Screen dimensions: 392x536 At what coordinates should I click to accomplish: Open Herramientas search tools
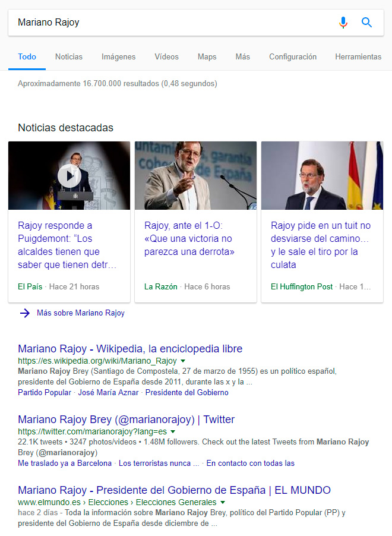pos(358,56)
